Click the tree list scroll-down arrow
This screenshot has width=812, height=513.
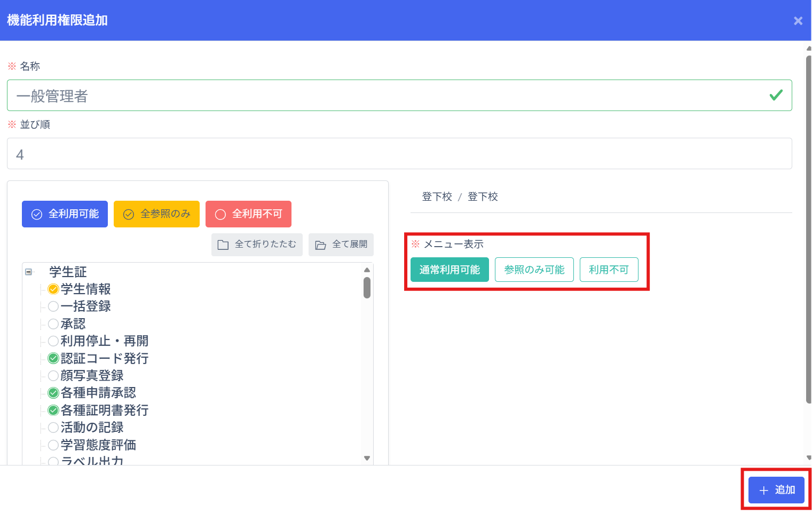(x=367, y=458)
